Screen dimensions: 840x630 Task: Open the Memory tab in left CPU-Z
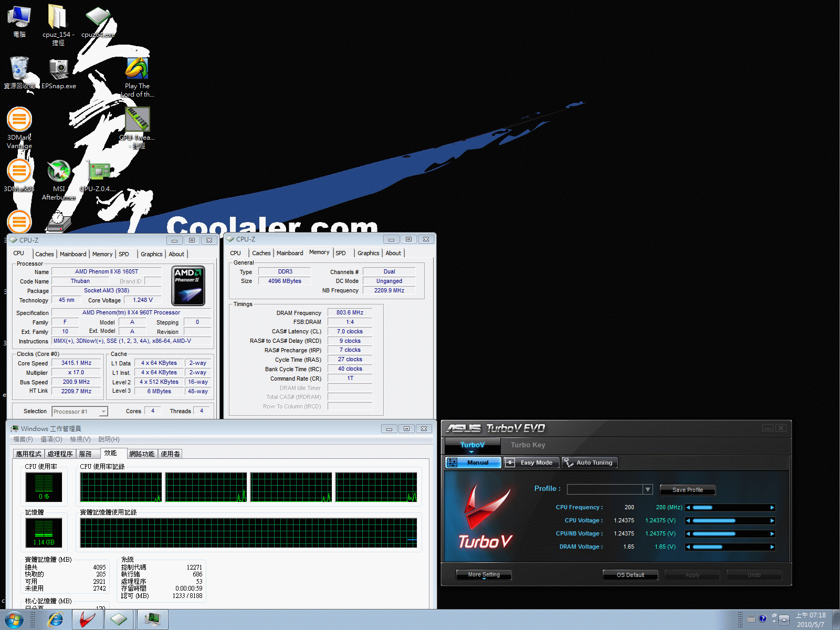[x=102, y=254]
